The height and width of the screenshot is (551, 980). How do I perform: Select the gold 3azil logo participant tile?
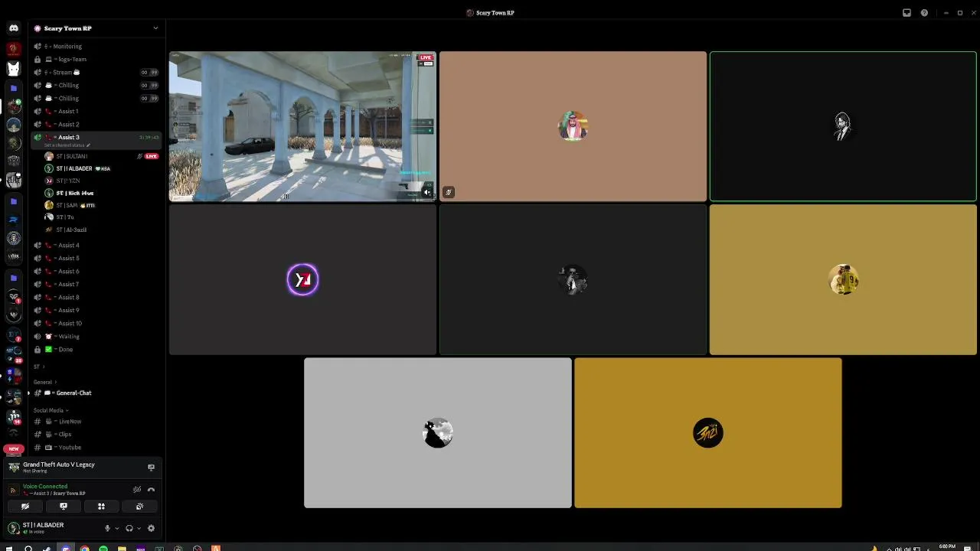click(707, 432)
